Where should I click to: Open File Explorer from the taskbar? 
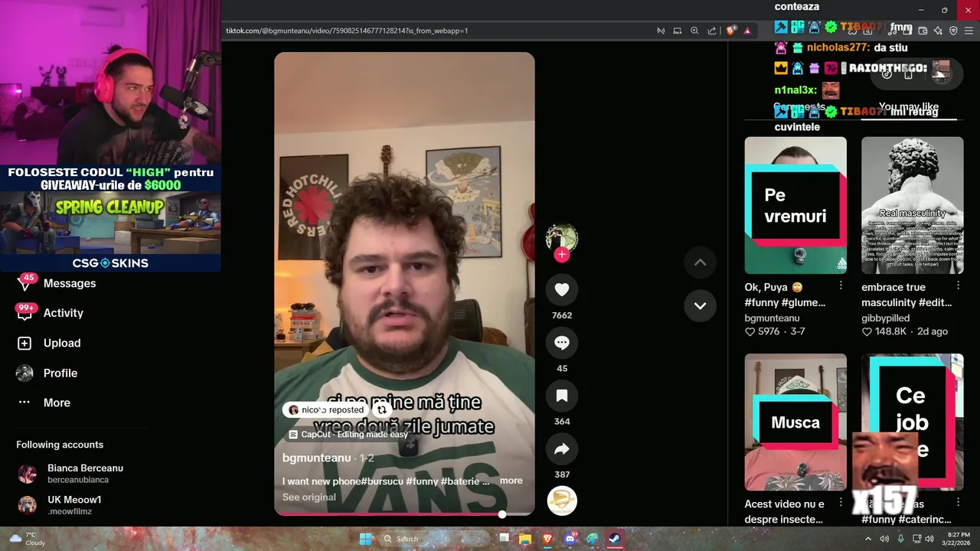525,539
